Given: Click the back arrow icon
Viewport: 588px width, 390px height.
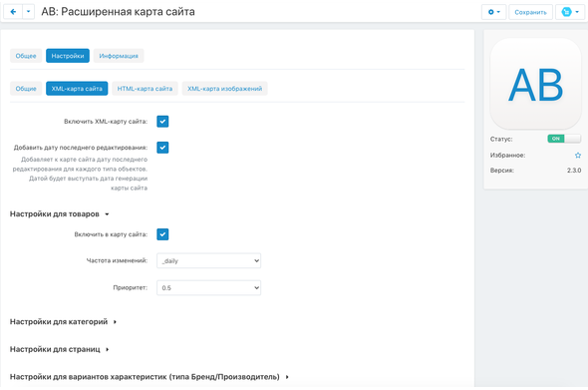Looking at the screenshot, I should click(x=13, y=12).
